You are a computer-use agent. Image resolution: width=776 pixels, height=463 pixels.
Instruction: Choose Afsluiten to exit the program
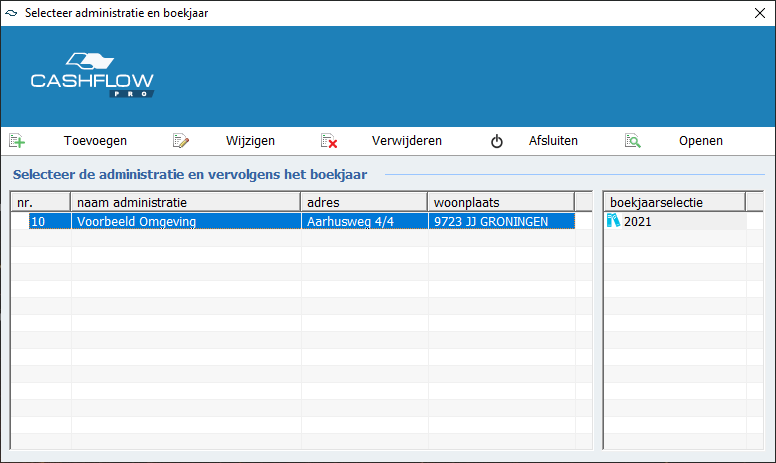click(x=553, y=141)
